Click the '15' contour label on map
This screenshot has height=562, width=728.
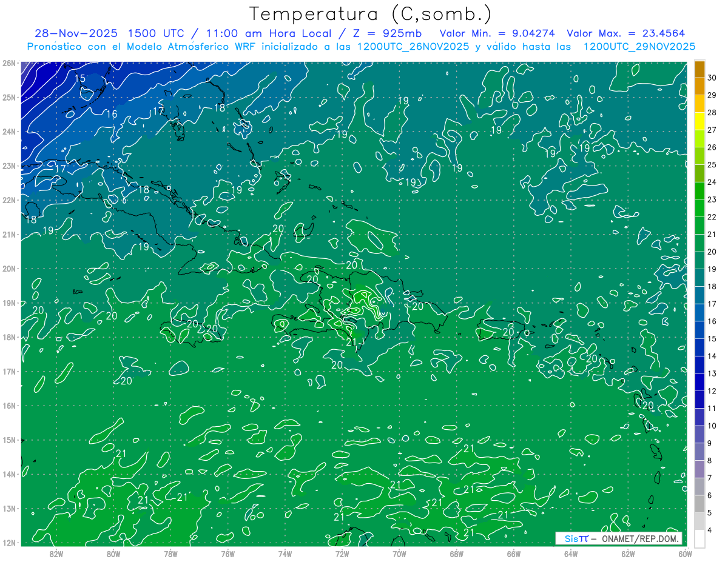[80, 78]
